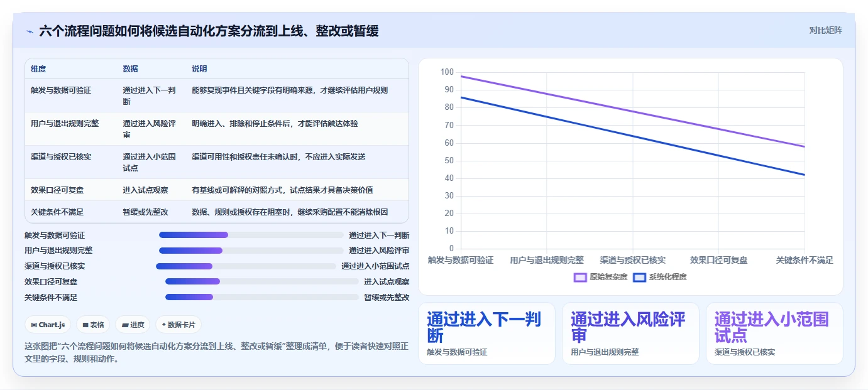Click the 50 value on chart y-axis

[x=449, y=161]
